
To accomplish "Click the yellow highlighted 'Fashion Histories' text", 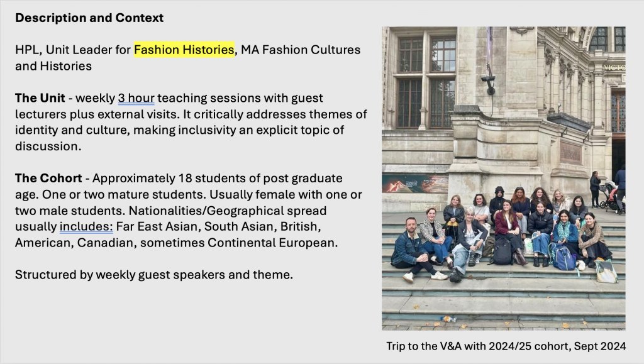I will tap(184, 49).
